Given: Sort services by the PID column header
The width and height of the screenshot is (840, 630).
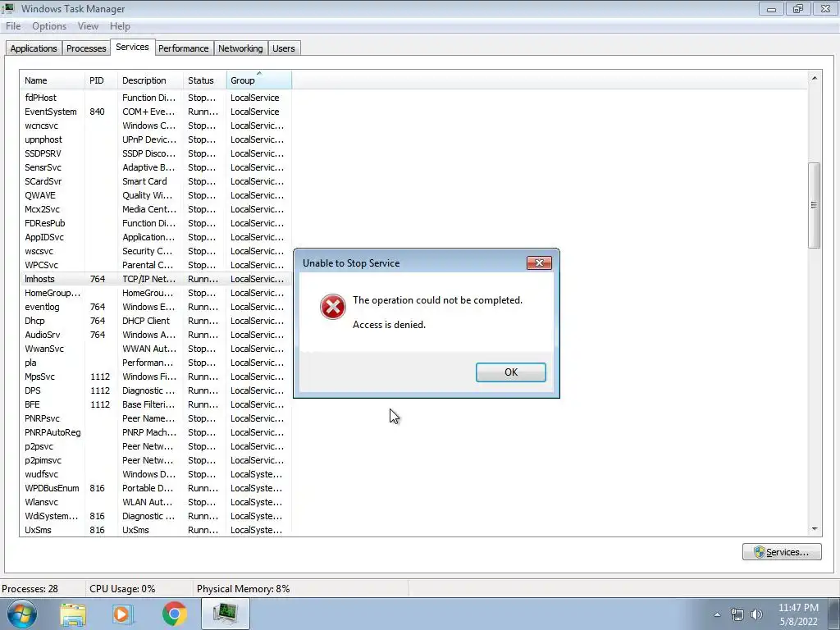Looking at the screenshot, I should [x=101, y=80].
